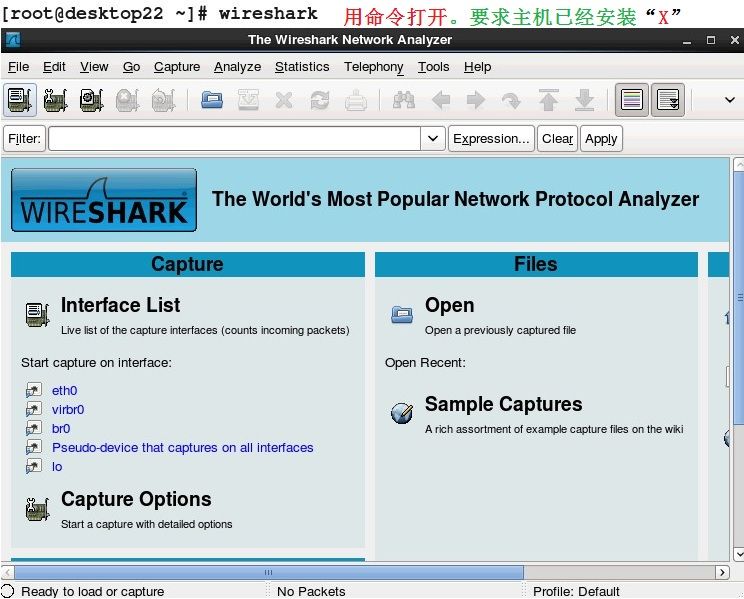Image resolution: width=744 pixels, height=599 pixels.
Task: Open the Edit menu
Action: (x=54, y=67)
